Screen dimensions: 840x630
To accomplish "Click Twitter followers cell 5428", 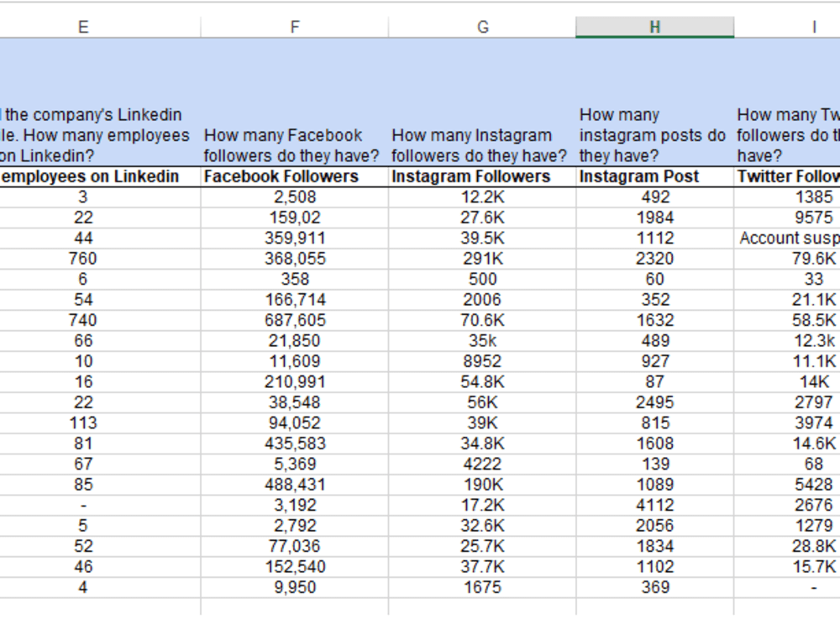I will pyautogui.click(x=787, y=485).
